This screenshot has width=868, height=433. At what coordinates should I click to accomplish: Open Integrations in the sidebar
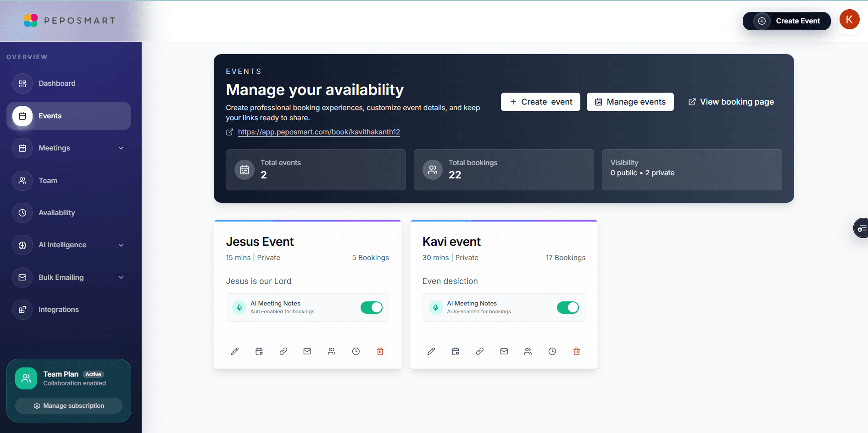click(x=69, y=310)
